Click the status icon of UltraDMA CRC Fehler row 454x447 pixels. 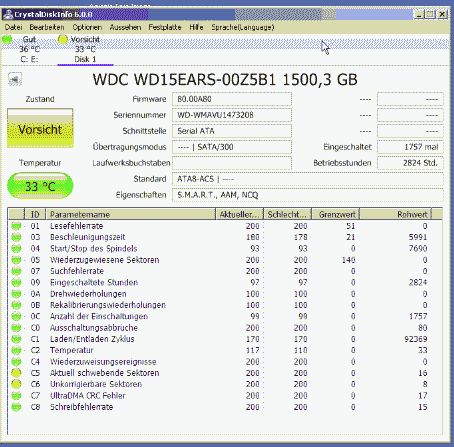16,396
